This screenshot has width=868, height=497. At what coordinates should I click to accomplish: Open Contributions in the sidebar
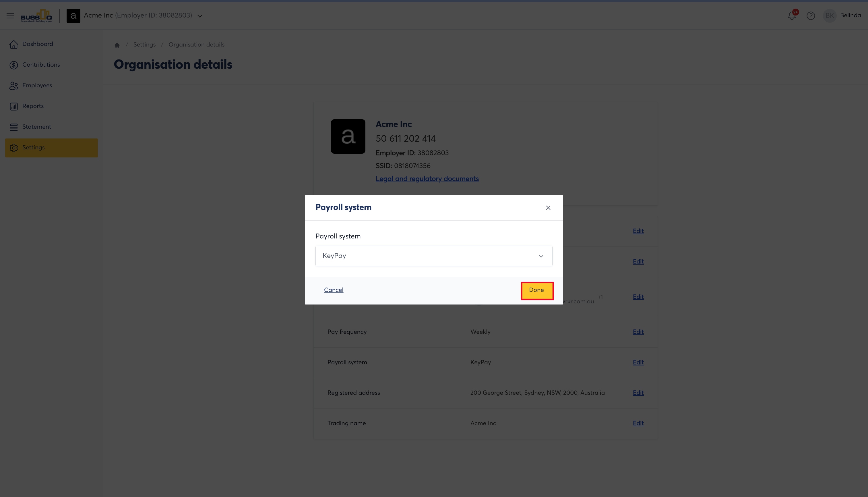point(51,65)
